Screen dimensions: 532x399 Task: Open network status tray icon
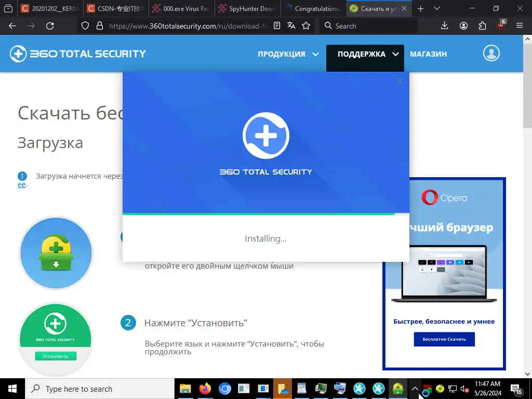click(453, 389)
